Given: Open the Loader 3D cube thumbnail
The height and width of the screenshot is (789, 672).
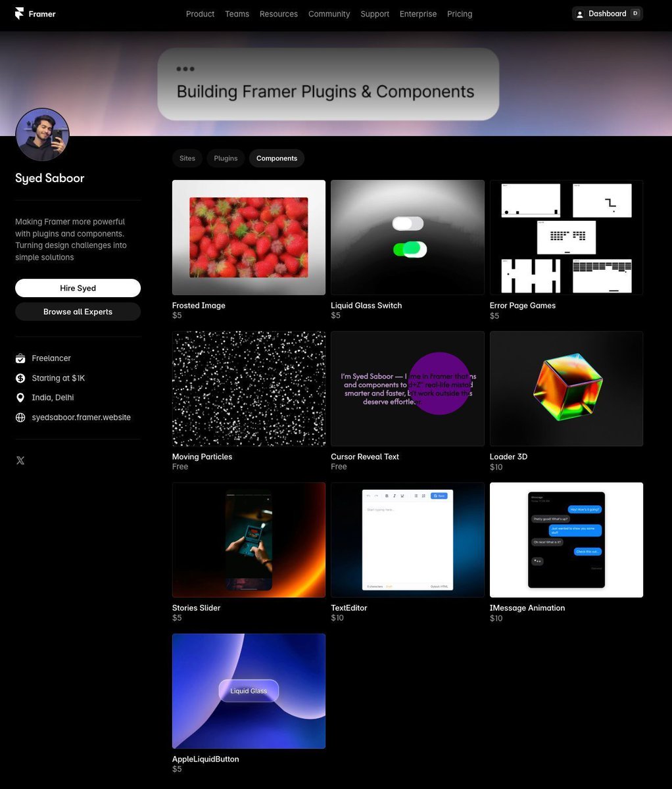Looking at the screenshot, I should 566,389.
